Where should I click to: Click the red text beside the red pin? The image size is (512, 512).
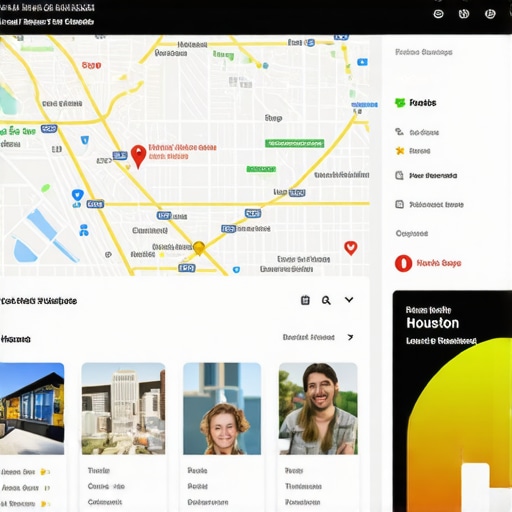(x=182, y=152)
